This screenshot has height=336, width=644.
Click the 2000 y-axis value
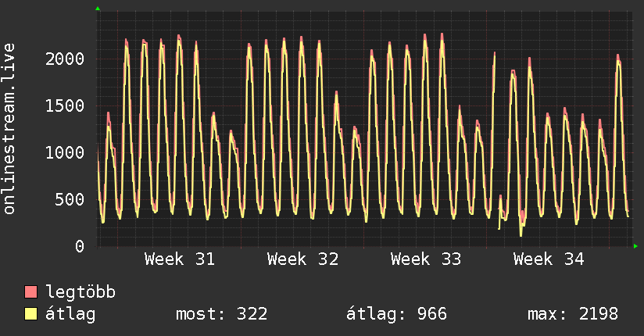(65, 59)
